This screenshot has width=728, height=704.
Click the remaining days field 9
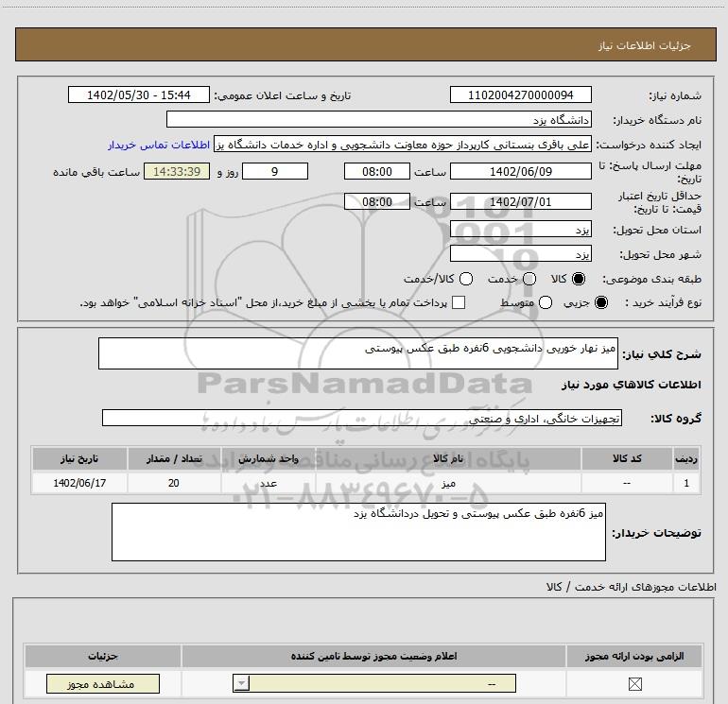275,171
